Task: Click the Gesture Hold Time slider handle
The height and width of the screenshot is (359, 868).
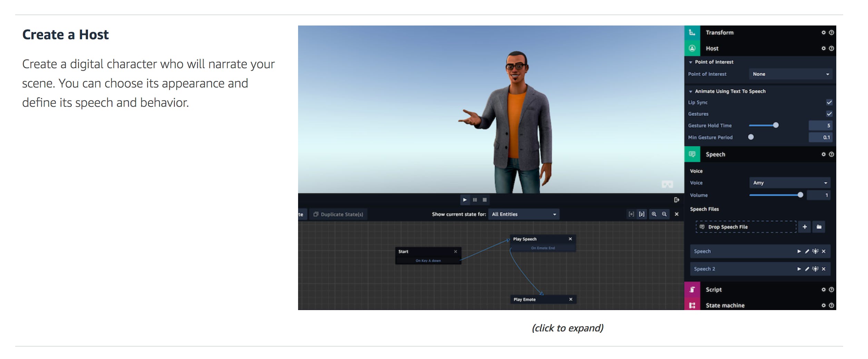Action: click(776, 125)
